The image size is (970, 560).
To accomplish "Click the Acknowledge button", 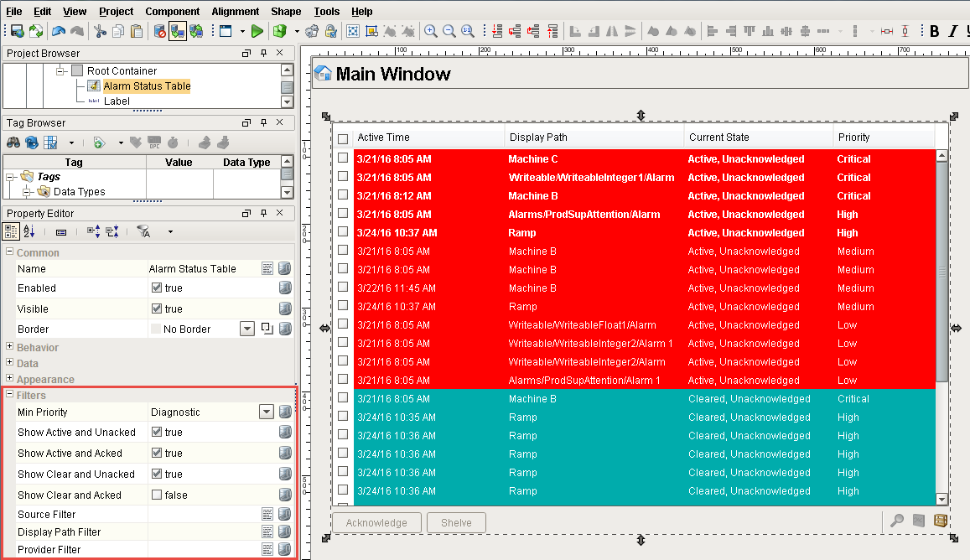I will 376,522.
